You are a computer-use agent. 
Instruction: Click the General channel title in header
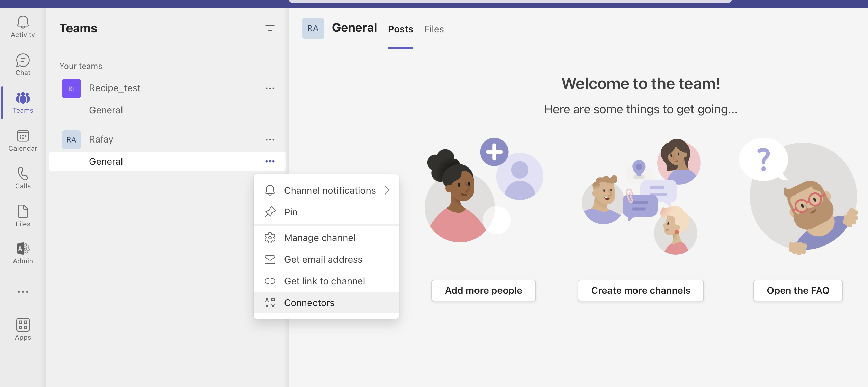[354, 28]
